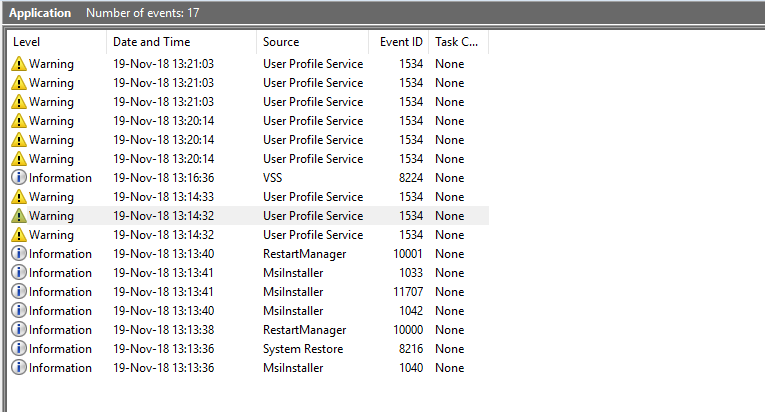Select the topmost Warning event in the list
Image resolution: width=765 pixels, height=412 pixels.
click(x=51, y=64)
